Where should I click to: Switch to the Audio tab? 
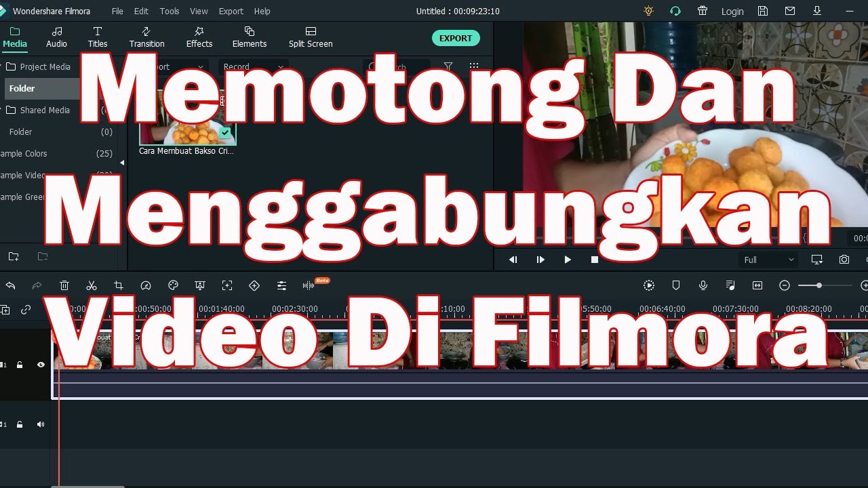click(x=56, y=37)
